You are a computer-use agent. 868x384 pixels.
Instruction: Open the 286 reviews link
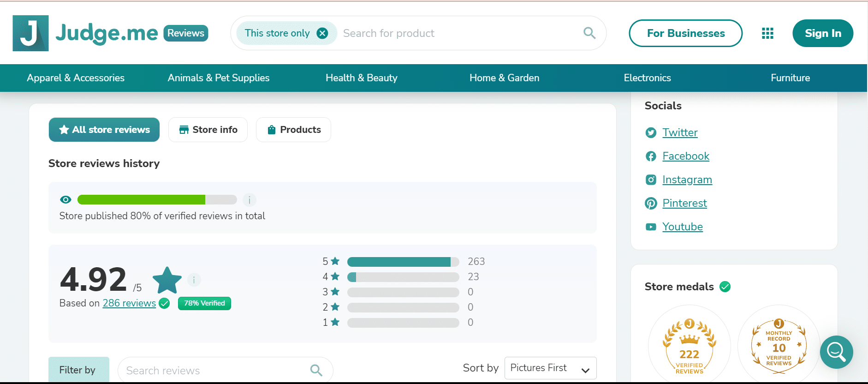tap(129, 303)
